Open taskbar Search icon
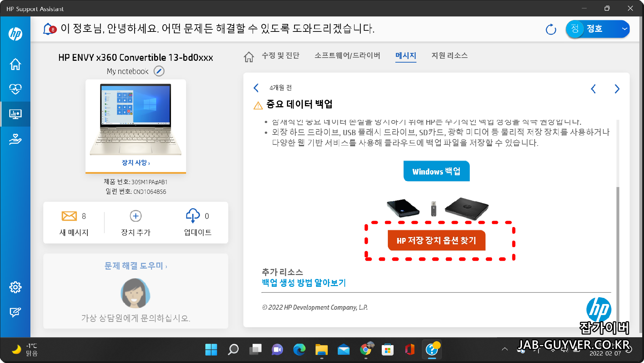Viewport: 644px width, 363px height. 233,349
